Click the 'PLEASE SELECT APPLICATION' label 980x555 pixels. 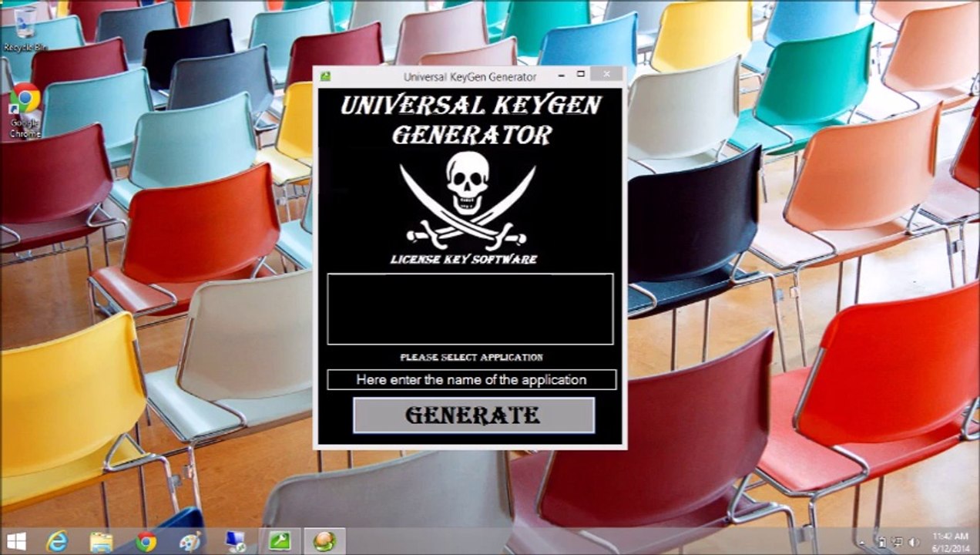pos(472,358)
